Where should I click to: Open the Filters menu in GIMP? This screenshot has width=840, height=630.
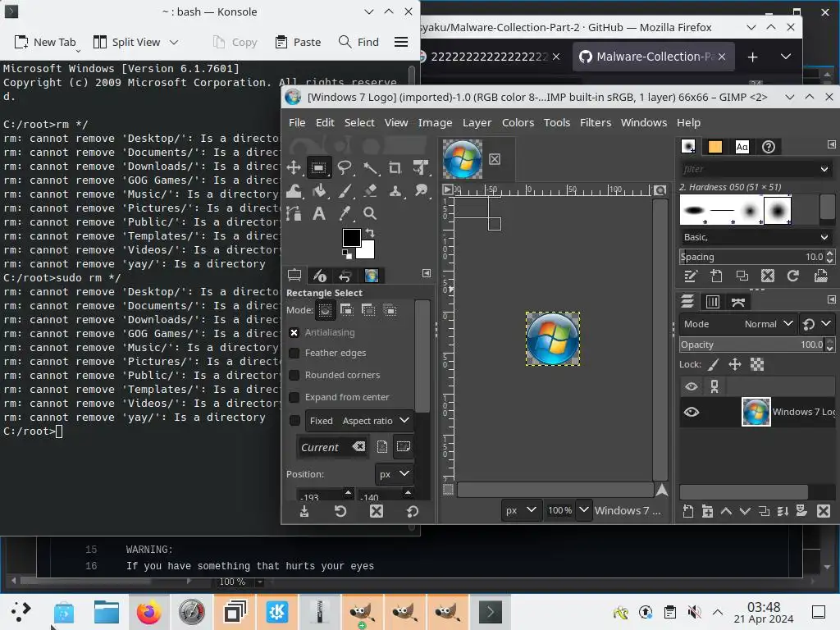596,123
